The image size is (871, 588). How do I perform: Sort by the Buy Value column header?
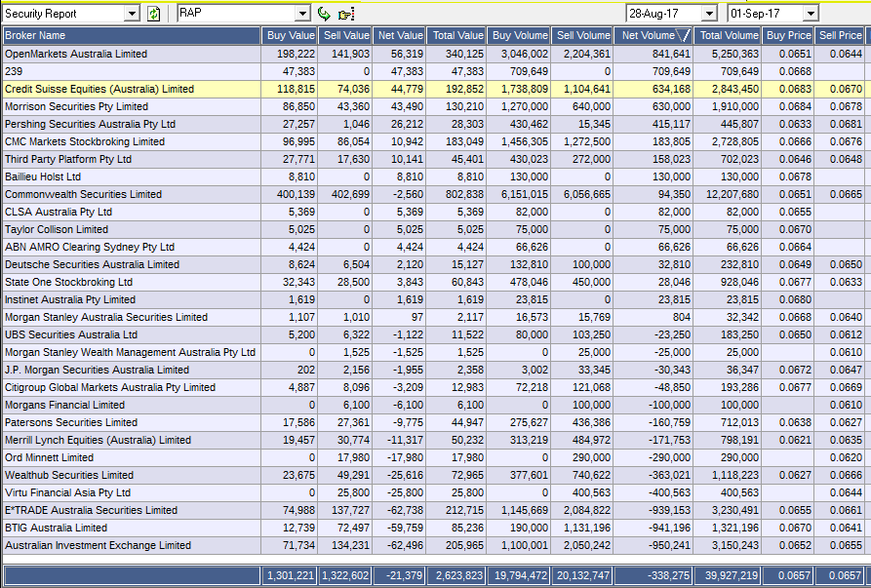tap(290, 35)
